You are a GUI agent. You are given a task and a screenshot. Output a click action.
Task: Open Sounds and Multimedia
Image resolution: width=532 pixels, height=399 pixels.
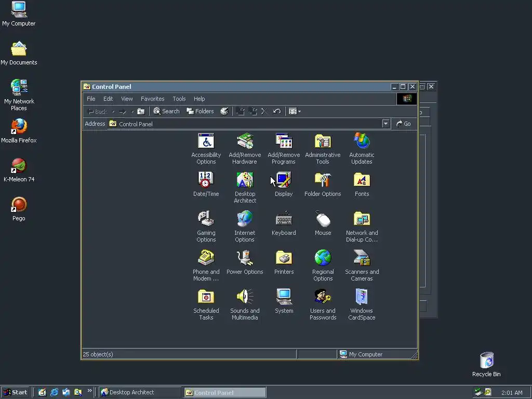[x=245, y=304]
